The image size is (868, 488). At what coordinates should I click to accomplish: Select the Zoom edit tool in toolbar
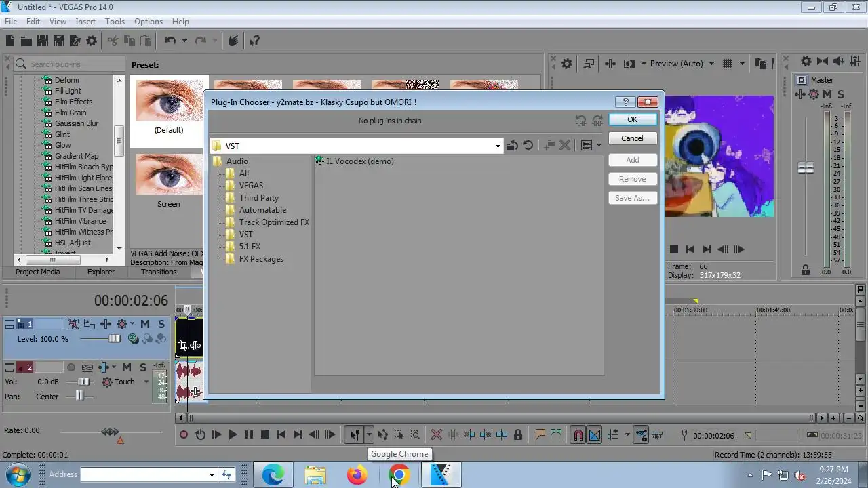(415, 435)
